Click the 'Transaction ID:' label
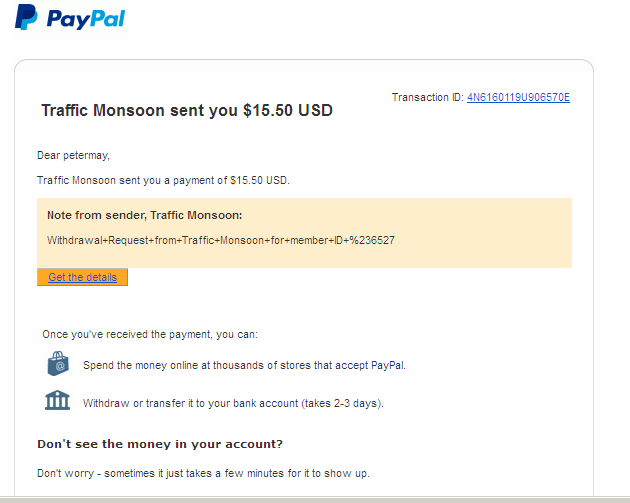Screen dimensions: 630x503 point(427,97)
